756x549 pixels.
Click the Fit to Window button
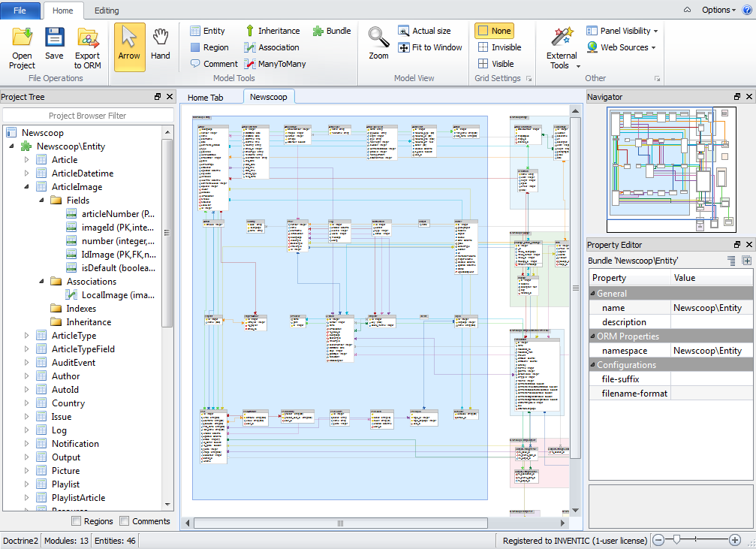(x=429, y=47)
